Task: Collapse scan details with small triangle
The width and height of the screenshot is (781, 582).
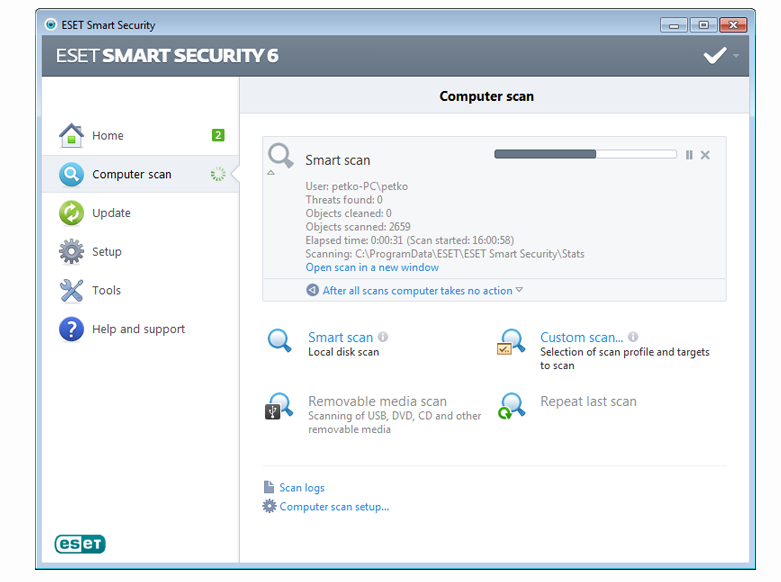Action: [271, 172]
